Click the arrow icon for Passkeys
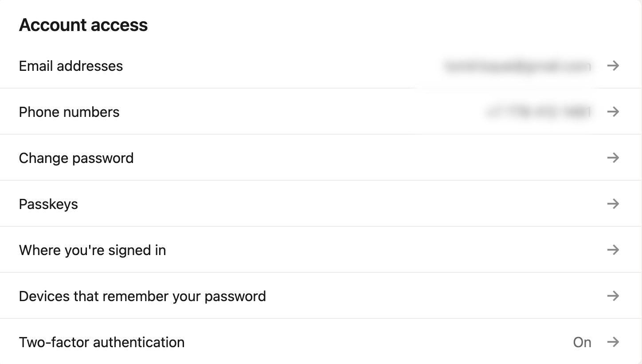The width and height of the screenshot is (642, 364). 613,204
